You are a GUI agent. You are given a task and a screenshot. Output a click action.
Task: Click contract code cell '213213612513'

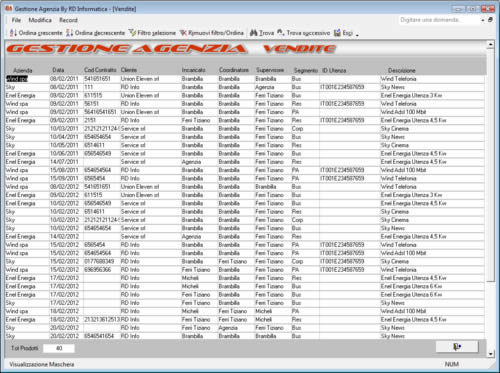101,320
